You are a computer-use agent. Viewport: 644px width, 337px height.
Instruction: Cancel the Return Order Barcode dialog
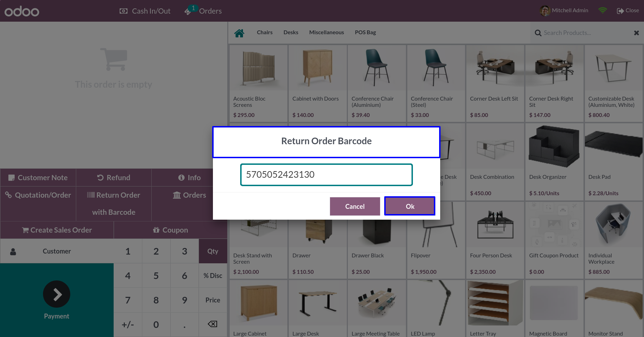pos(355,206)
